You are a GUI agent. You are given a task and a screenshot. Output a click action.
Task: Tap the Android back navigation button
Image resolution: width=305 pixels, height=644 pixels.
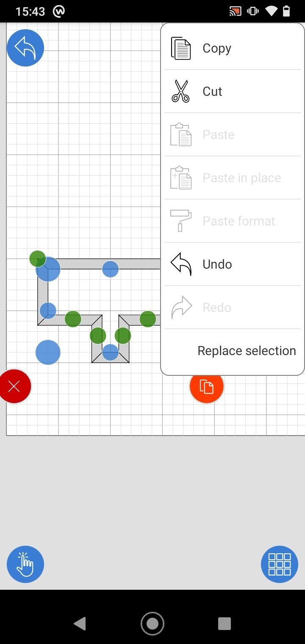pyautogui.click(x=80, y=624)
